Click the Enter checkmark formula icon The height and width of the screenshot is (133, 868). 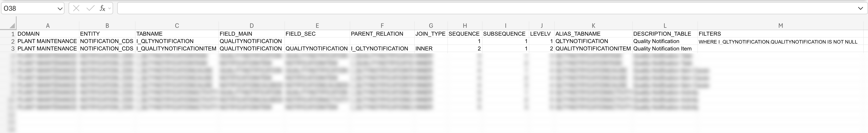(90, 8)
